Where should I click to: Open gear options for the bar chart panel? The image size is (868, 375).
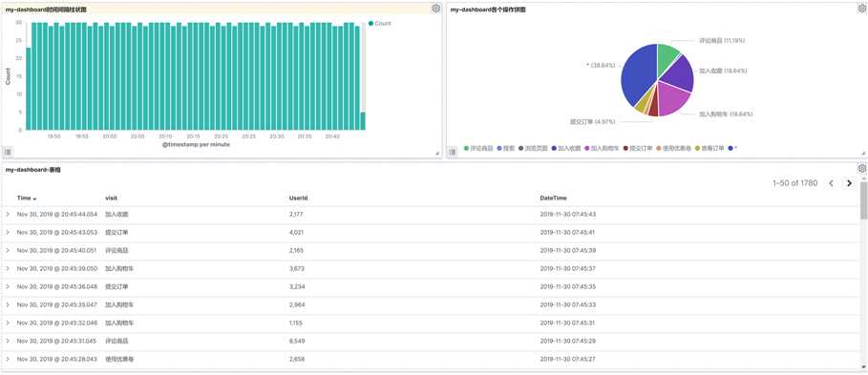pyautogui.click(x=435, y=9)
